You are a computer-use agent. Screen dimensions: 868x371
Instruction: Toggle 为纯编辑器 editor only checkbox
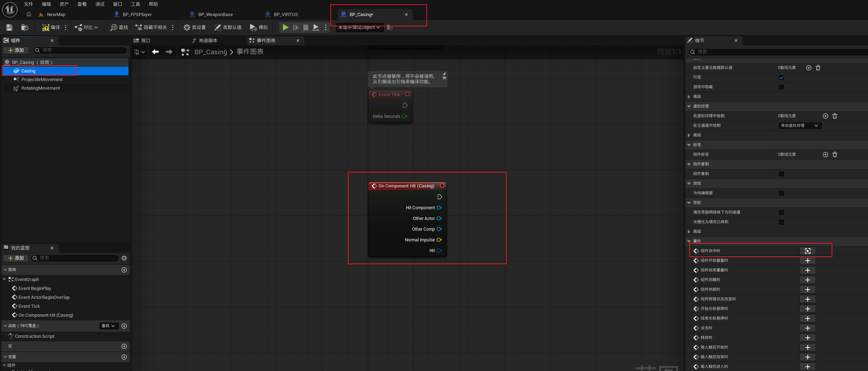[x=781, y=193]
